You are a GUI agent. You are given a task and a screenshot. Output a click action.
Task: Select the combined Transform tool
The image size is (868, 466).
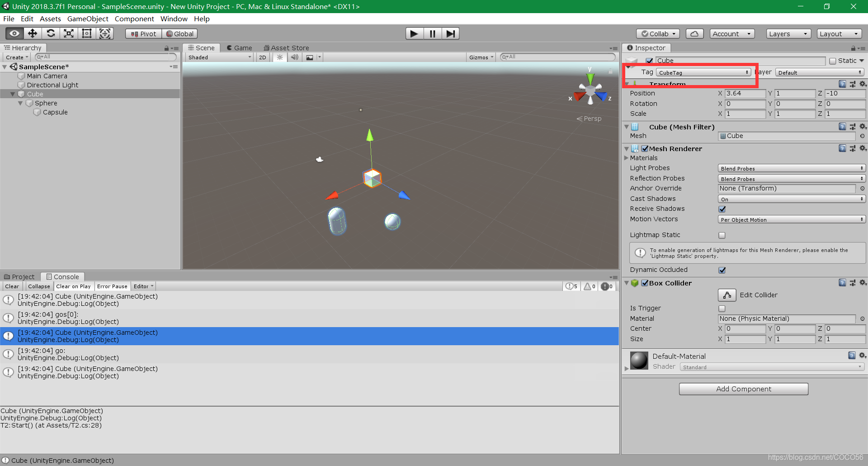click(105, 33)
